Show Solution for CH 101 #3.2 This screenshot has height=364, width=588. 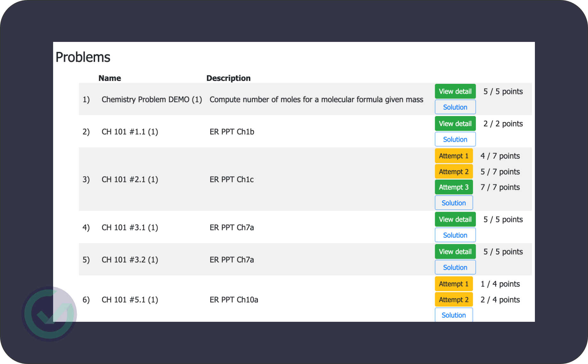click(455, 267)
